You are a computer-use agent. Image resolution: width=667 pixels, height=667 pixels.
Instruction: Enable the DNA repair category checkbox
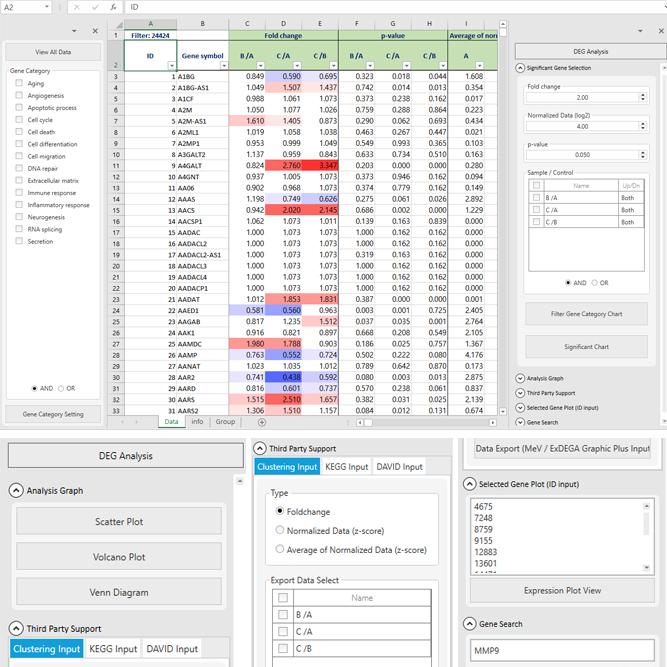(19, 168)
